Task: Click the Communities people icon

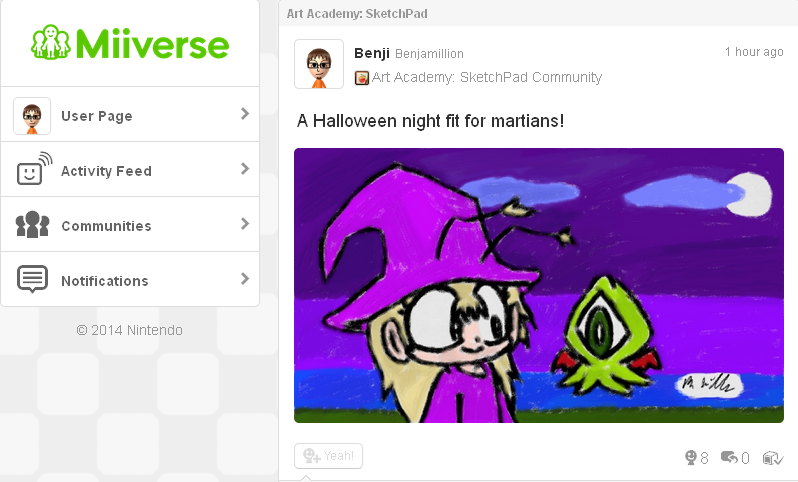Action: click(x=33, y=224)
